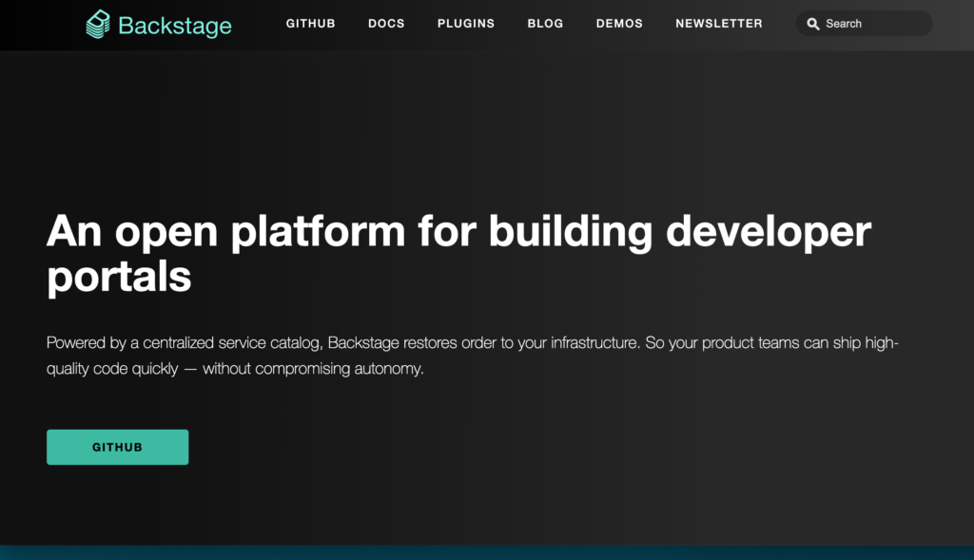
Task: Open the GITHUB nav menu item
Action: tap(311, 24)
